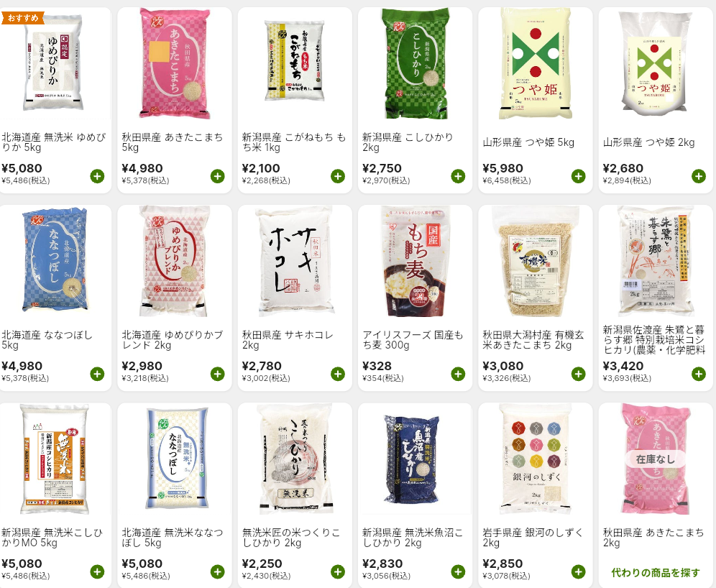Add 新潟県産 こしひかり 2kg to cart
716x588 pixels.
(458, 176)
